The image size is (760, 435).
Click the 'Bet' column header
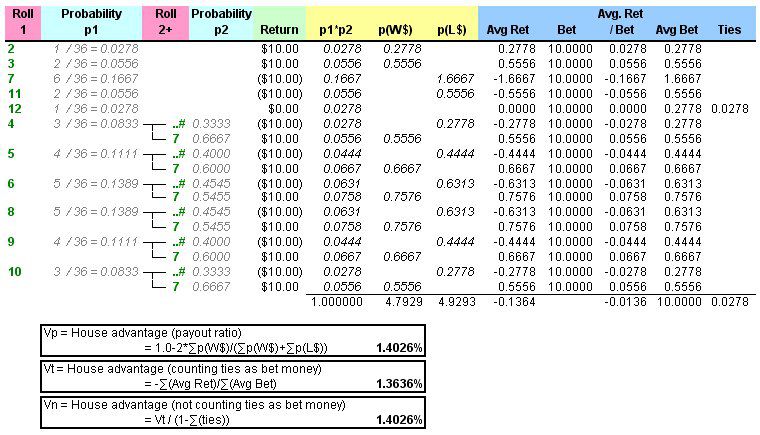(567, 30)
